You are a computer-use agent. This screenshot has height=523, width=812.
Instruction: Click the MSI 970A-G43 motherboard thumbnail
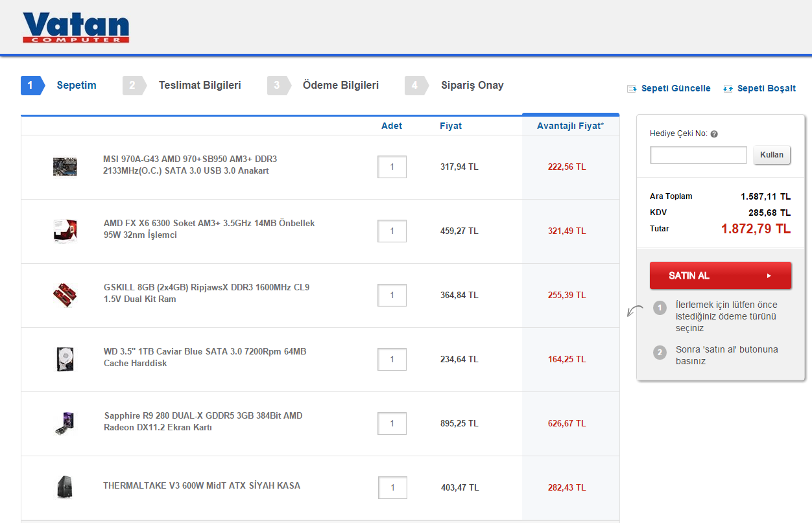[x=65, y=167]
